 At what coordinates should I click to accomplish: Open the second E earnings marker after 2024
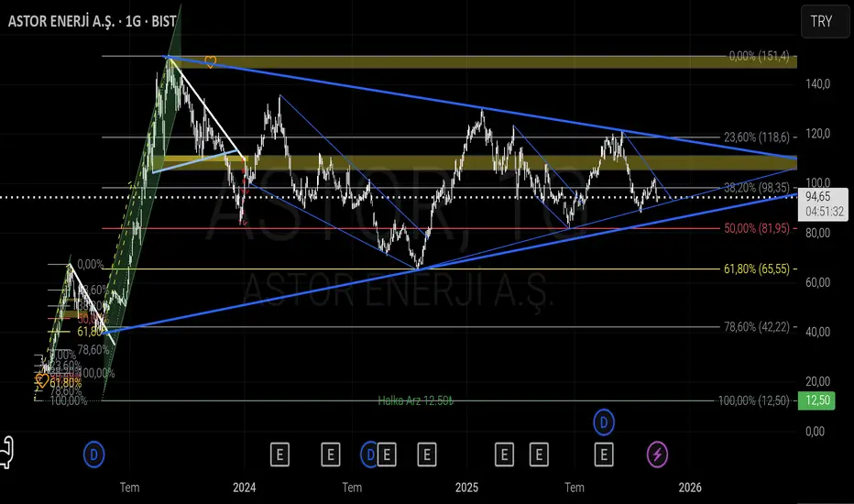click(331, 455)
